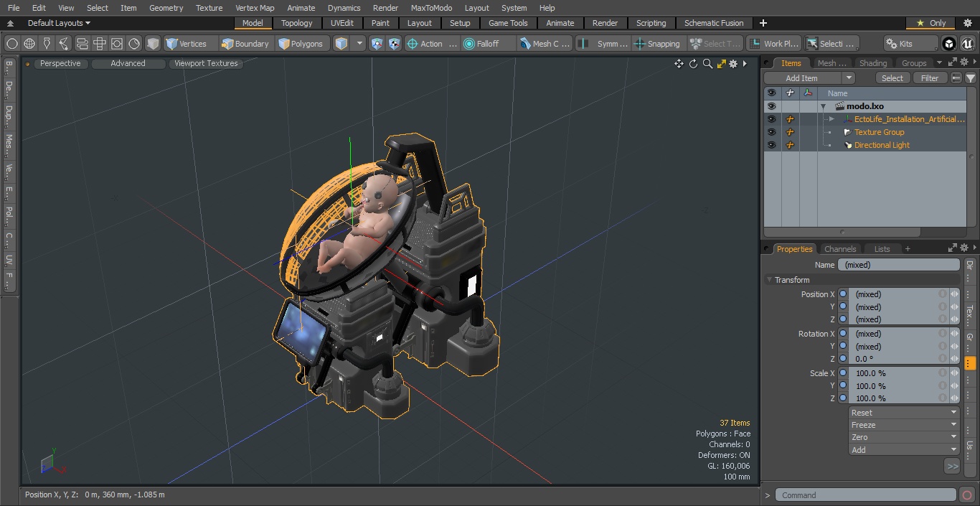Screen dimensions: 980x506
Task: Click the Filter button in Items panel
Action: coord(930,78)
